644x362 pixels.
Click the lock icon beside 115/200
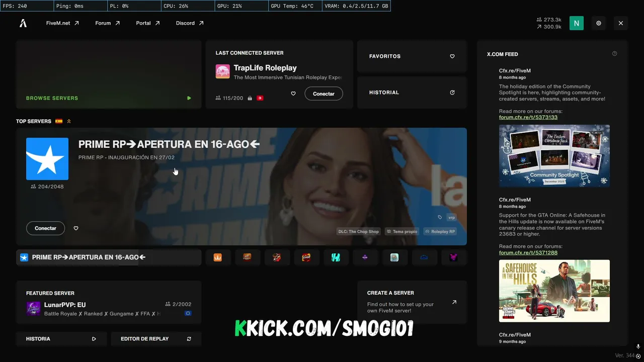point(250,98)
